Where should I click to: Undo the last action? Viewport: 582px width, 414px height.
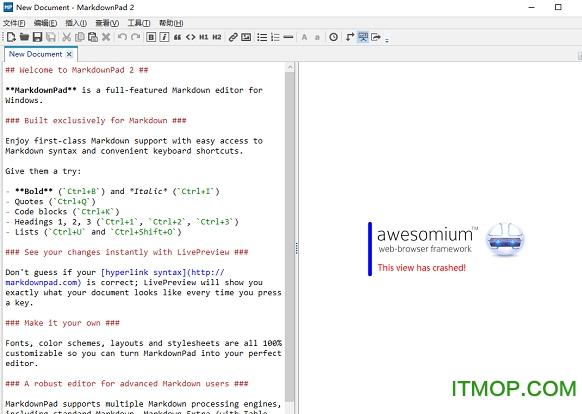pyautogui.click(x=122, y=37)
